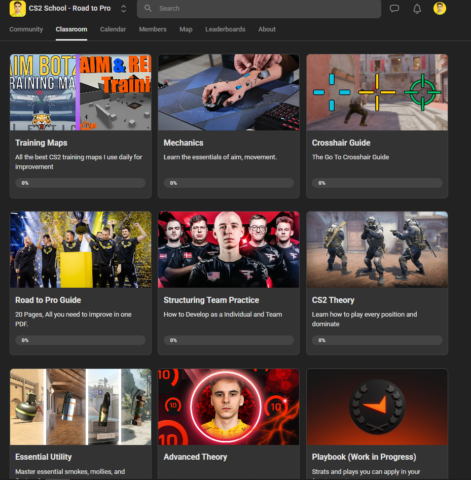Open the Road to Pro Guide title
The image size is (471, 480).
point(48,300)
